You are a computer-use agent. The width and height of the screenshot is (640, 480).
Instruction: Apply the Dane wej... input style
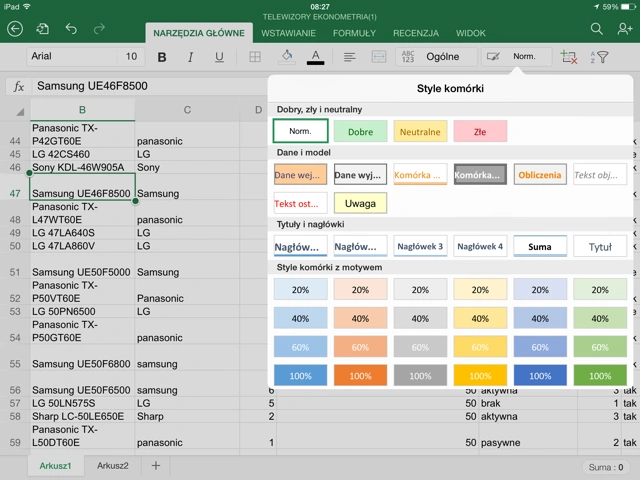(x=300, y=175)
